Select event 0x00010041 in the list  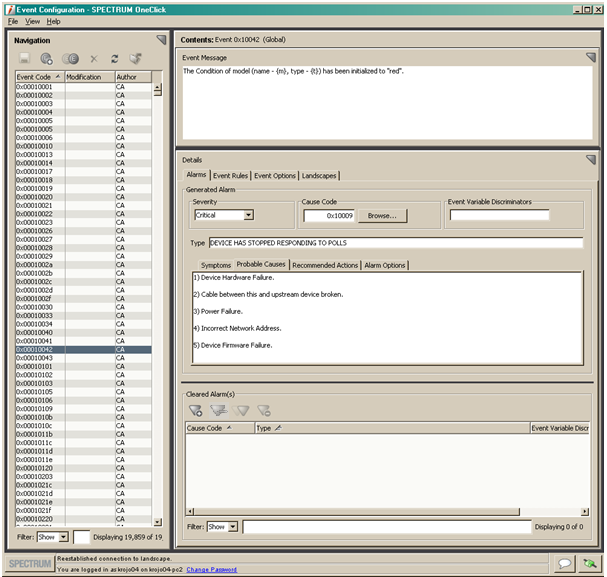click(x=83, y=341)
